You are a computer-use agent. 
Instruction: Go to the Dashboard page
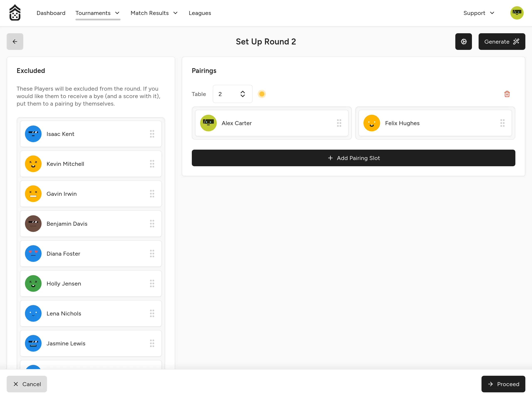tap(51, 13)
